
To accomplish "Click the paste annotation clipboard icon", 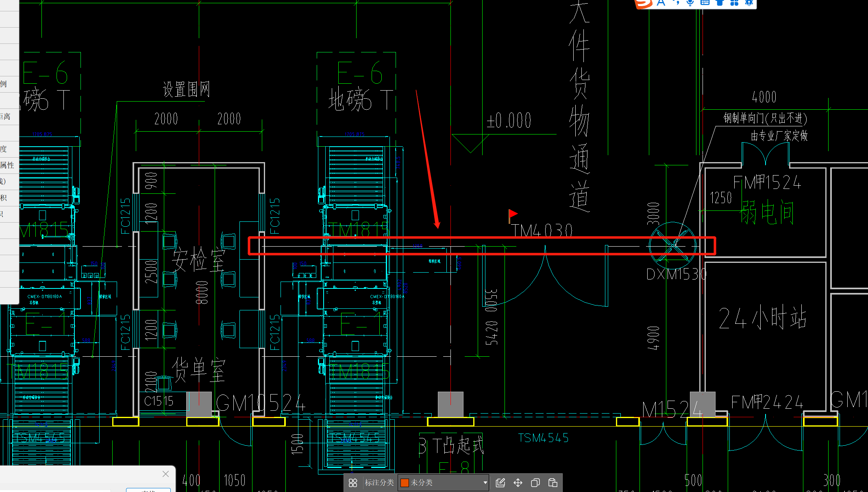I will (x=553, y=483).
